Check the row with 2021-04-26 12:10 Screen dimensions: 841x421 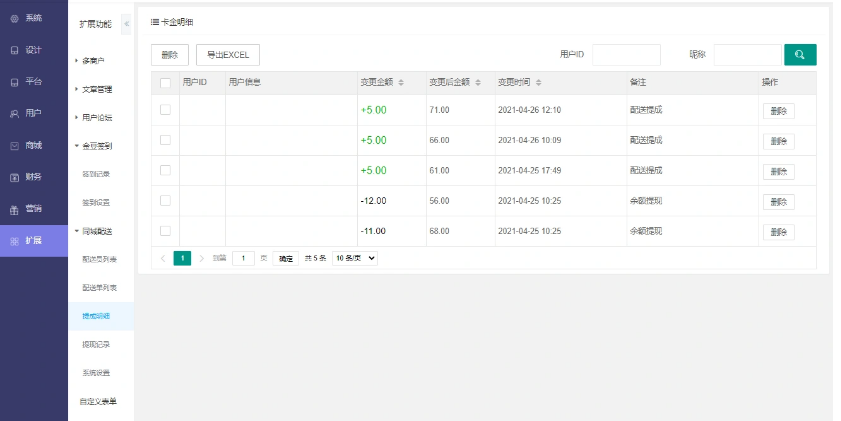(165, 110)
